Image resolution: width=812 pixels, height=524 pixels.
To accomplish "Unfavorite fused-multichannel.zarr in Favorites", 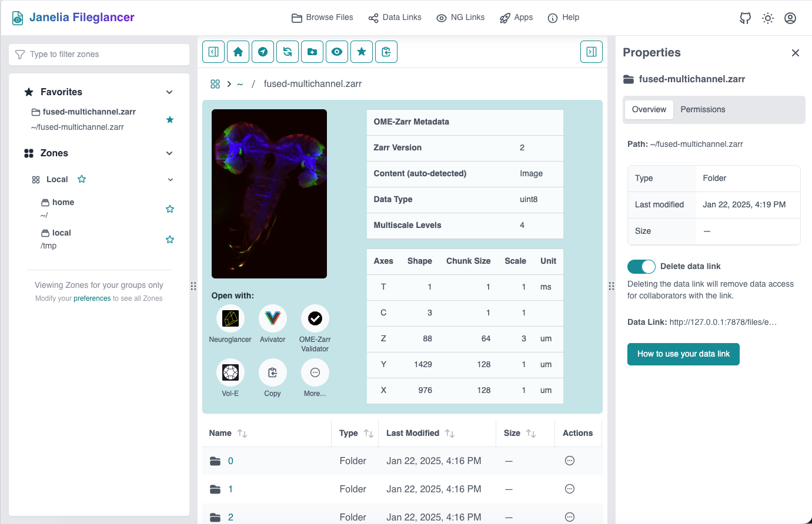I will tap(170, 120).
